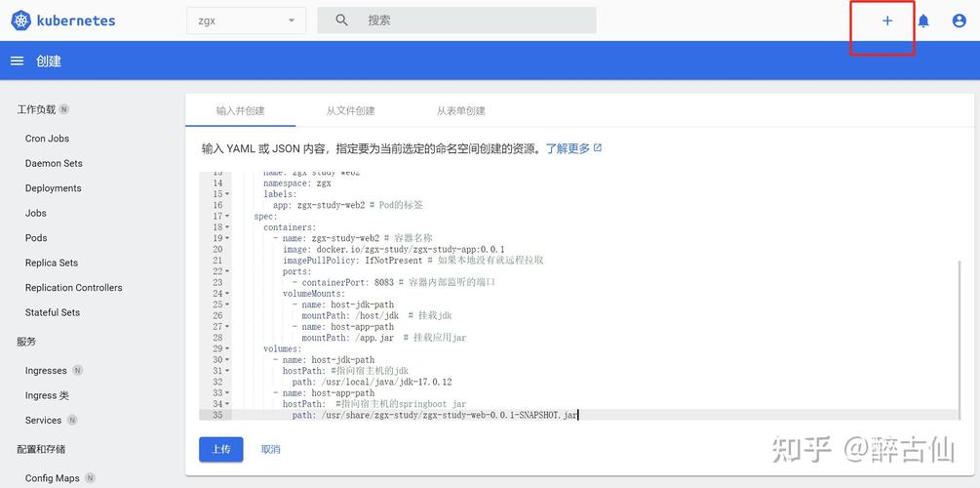Open the 了解更多 link

pyautogui.click(x=568, y=148)
